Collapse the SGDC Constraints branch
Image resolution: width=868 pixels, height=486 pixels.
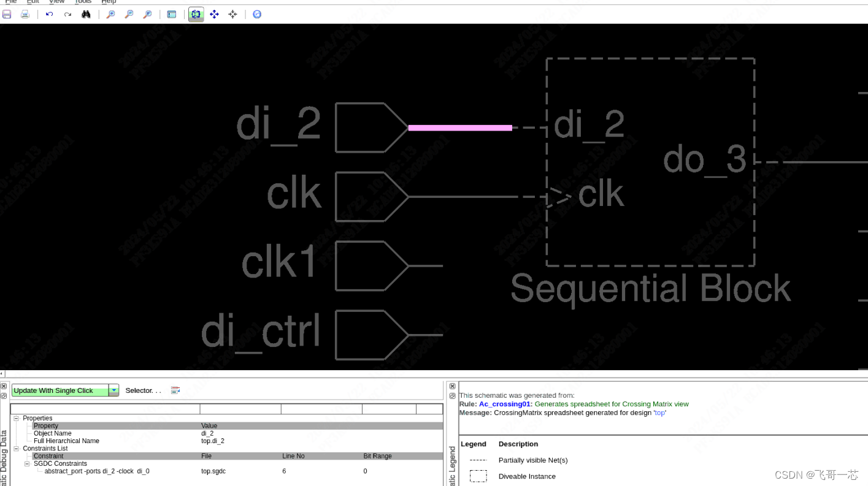27,463
